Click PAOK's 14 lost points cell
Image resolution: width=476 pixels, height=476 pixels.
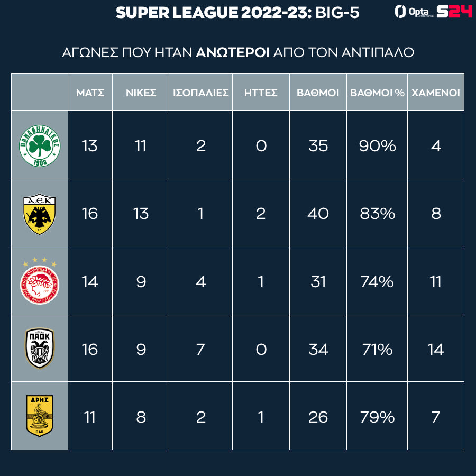436,349
